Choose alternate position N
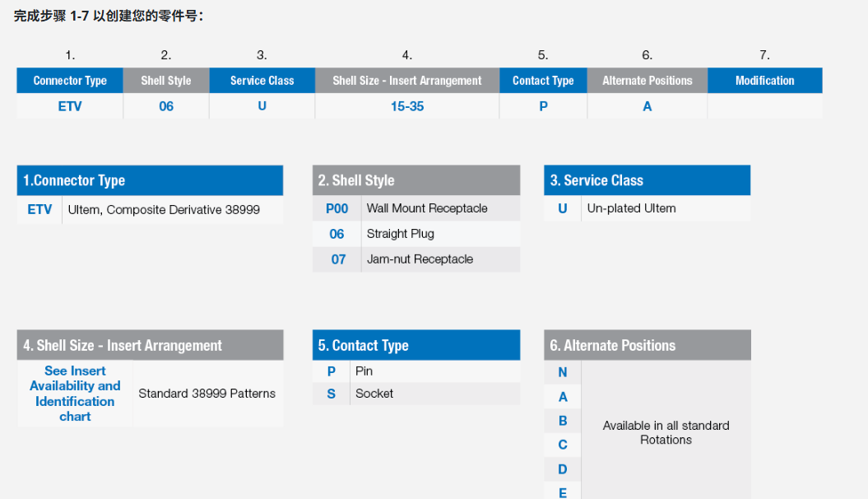 coord(563,372)
